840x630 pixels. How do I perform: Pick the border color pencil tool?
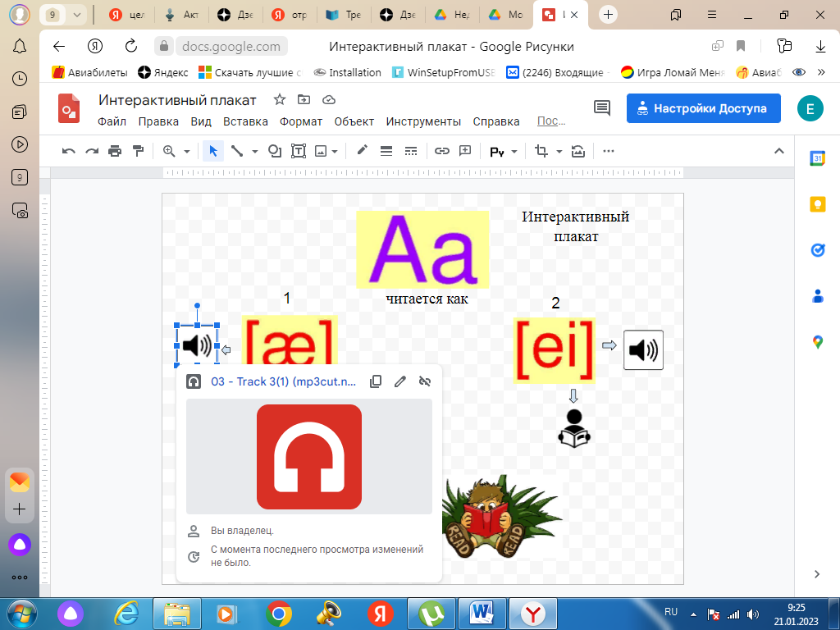tap(362, 151)
